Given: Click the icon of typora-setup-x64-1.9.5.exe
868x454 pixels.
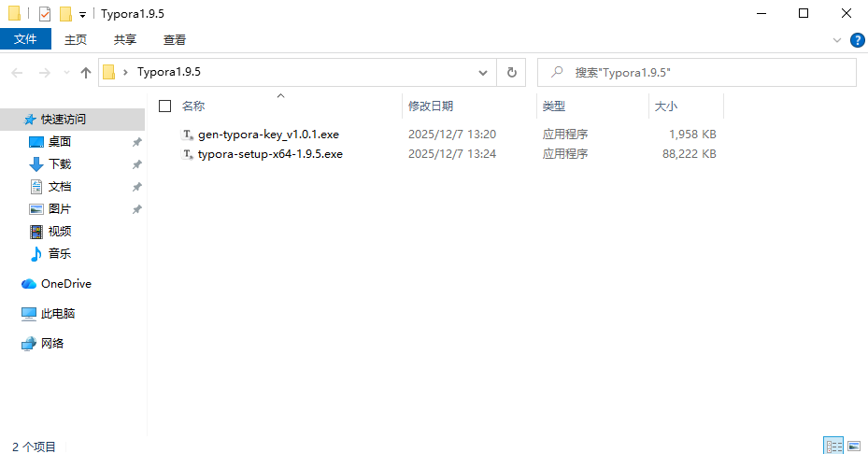Looking at the screenshot, I should click(x=188, y=154).
